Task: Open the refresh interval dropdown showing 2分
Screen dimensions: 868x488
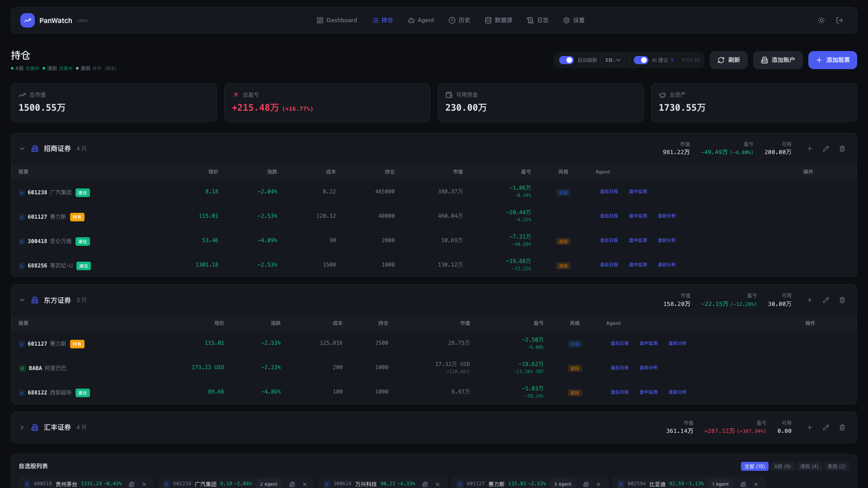Action: coord(613,60)
